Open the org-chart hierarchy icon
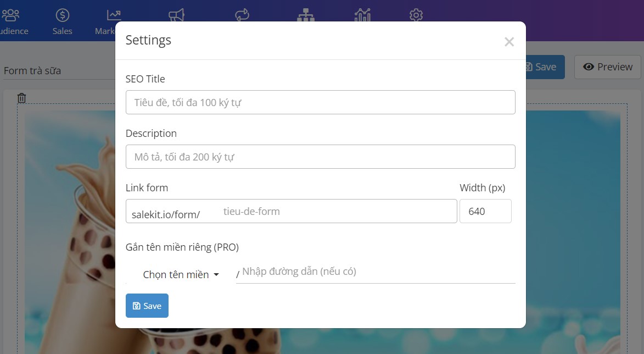Screen dimensions: 644x354 (306, 15)
